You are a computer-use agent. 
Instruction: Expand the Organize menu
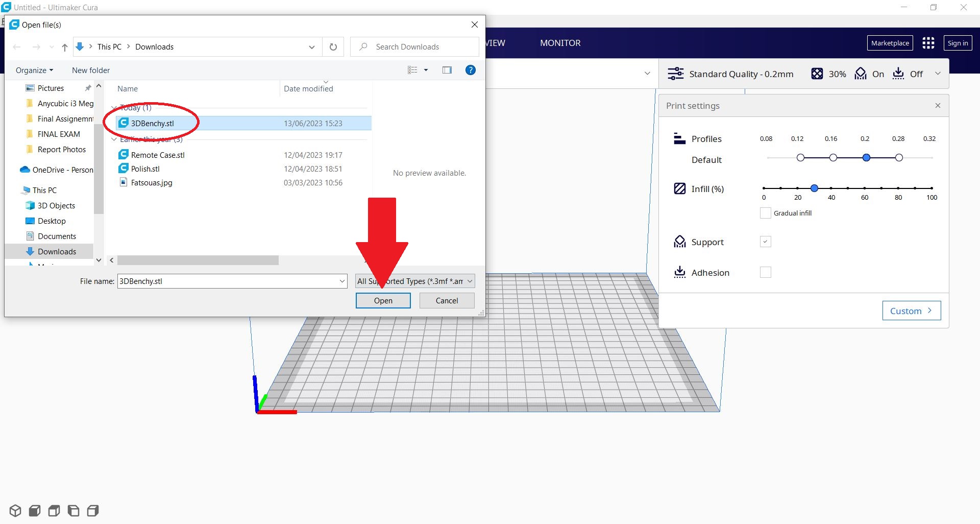[x=34, y=70]
